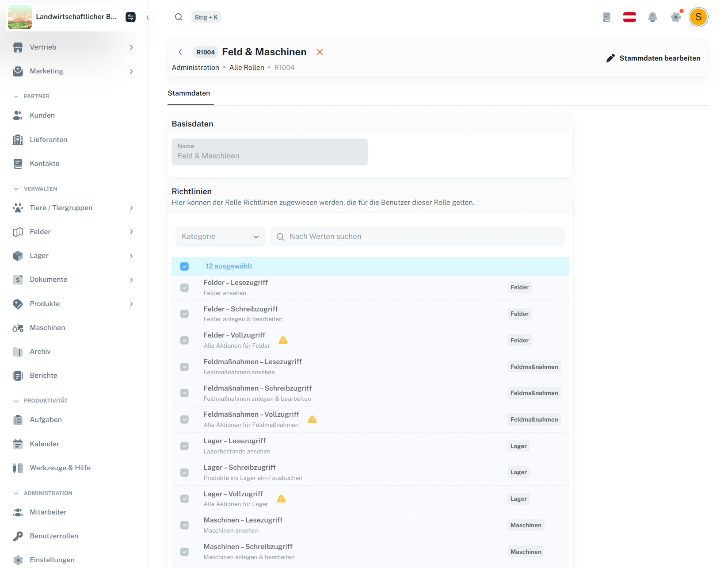
Task: Go back using the arrow beside R1004
Action: click(x=180, y=52)
